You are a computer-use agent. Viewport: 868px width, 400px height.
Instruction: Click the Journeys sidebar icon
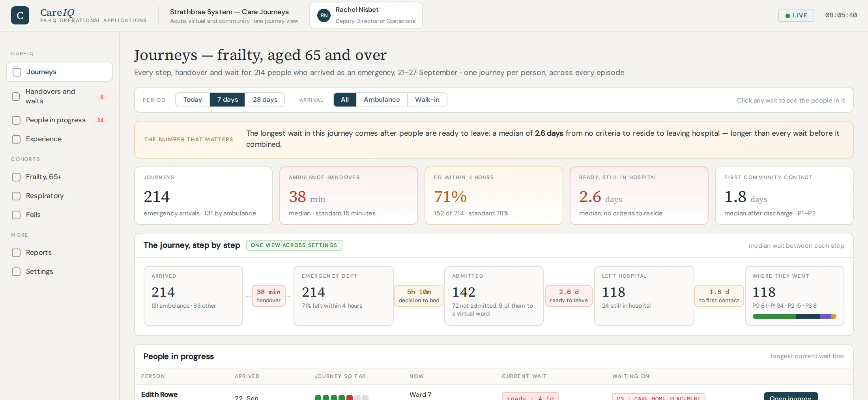(17, 72)
